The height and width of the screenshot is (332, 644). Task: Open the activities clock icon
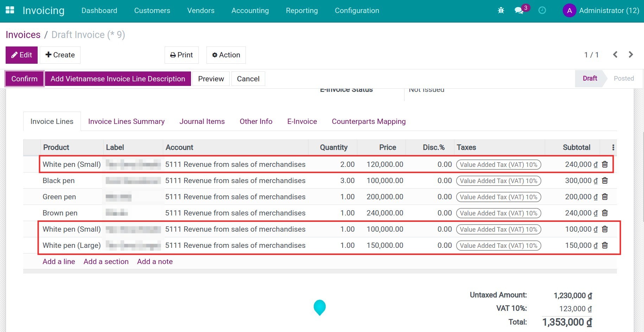tap(542, 11)
